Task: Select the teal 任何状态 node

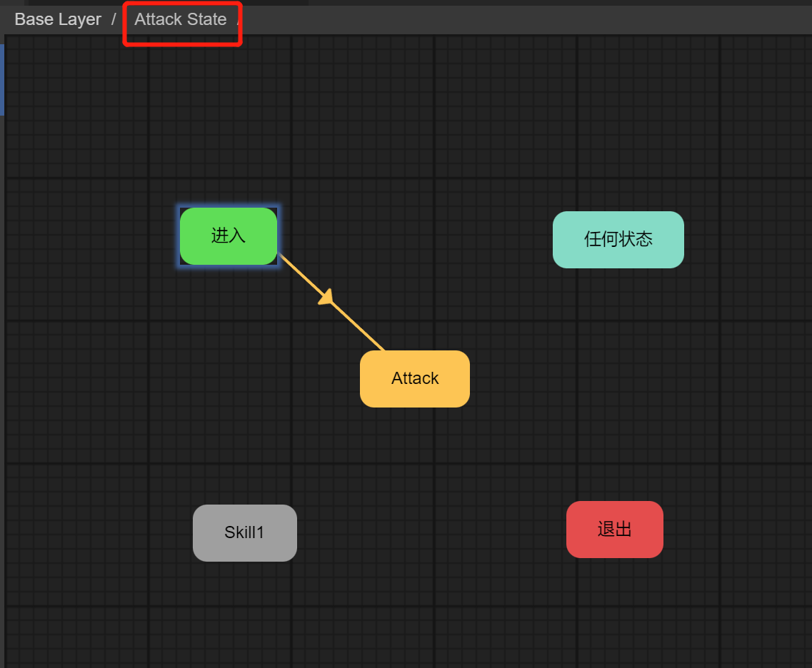Action: point(618,240)
